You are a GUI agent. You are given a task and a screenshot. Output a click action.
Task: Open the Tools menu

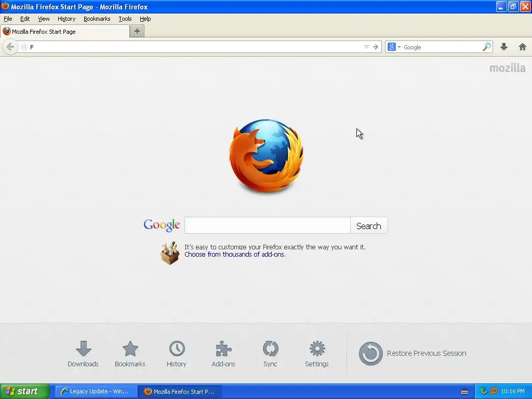click(125, 19)
